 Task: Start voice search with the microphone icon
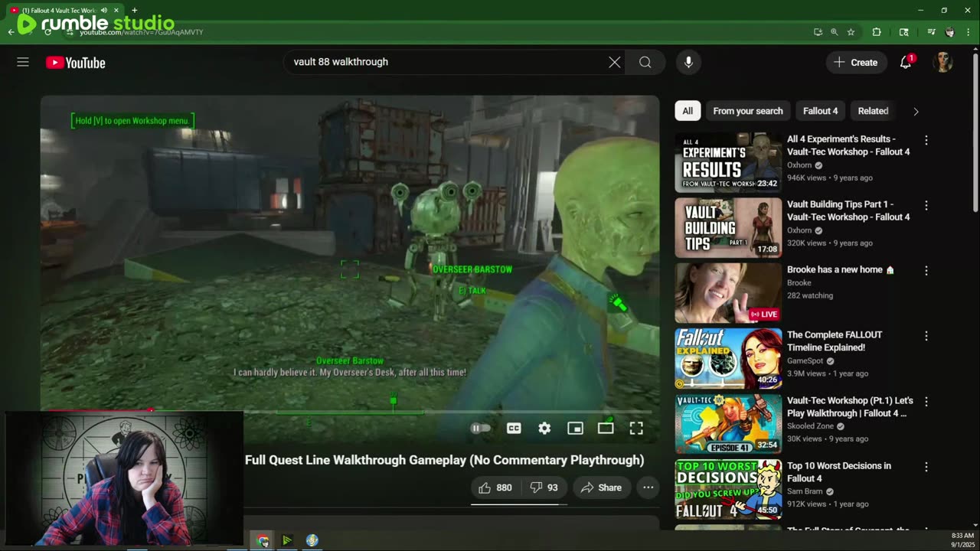pos(688,62)
